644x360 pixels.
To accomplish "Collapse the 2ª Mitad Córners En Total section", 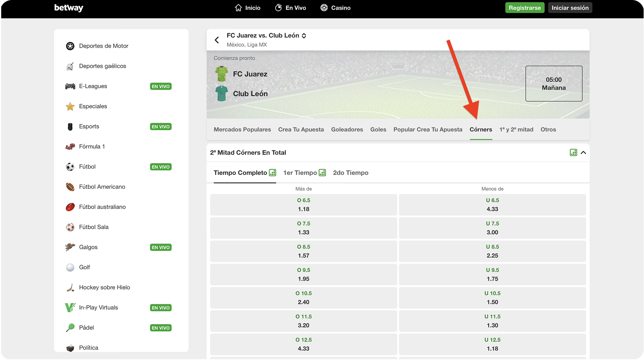I will [x=583, y=152].
